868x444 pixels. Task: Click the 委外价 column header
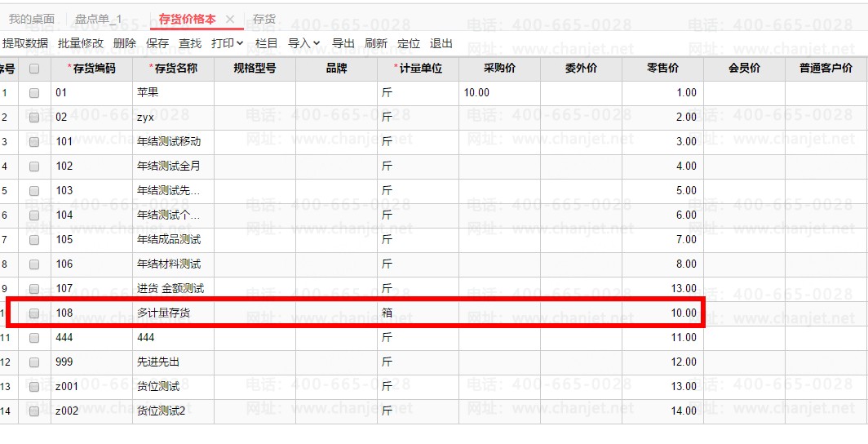pyautogui.click(x=581, y=69)
